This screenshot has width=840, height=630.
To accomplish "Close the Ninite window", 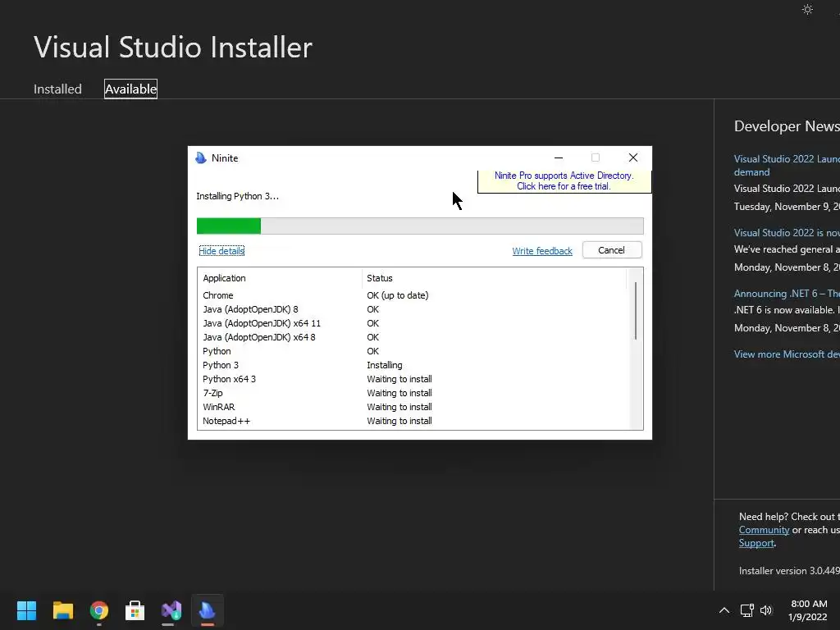I will tap(633, 157).
